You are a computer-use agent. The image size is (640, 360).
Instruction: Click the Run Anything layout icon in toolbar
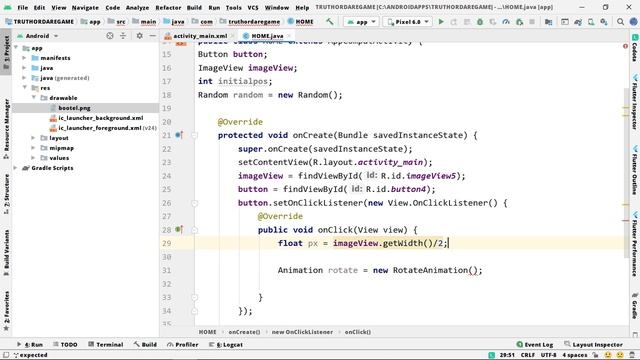[565, 22]
